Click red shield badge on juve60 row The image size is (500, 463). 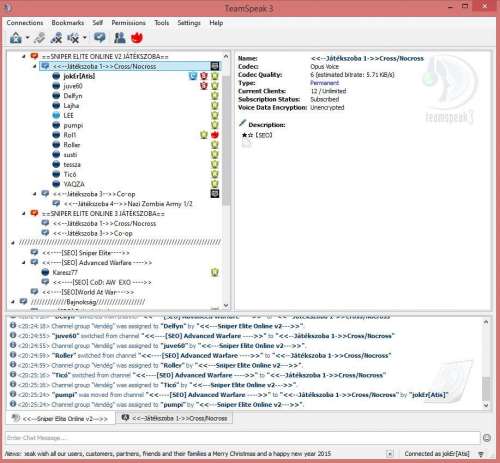(204, 86)
